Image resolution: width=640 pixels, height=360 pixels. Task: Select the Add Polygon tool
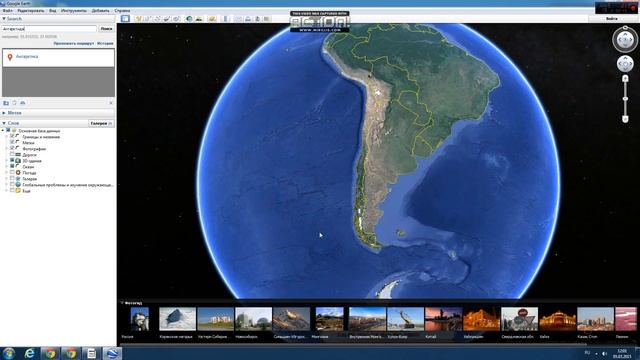tap(148, 18)
